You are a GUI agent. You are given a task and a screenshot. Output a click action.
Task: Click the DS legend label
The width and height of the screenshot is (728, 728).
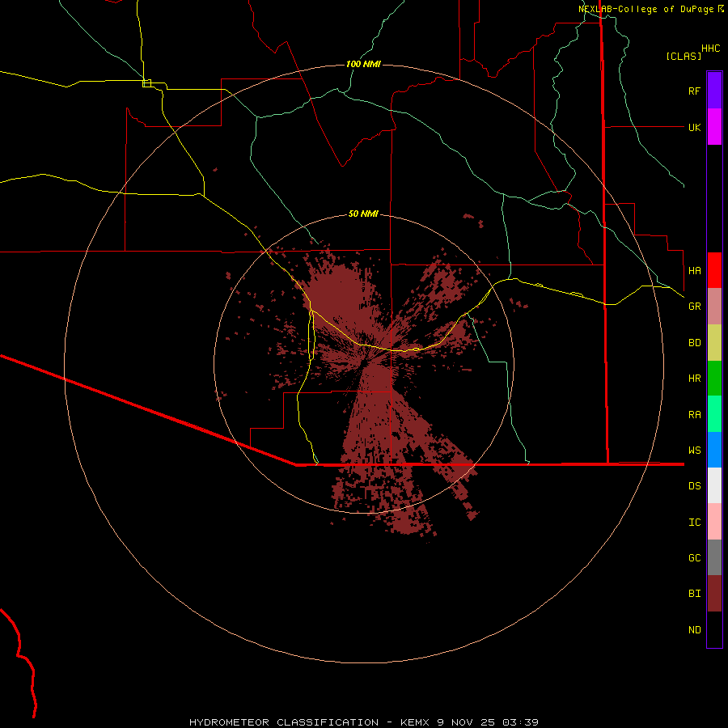tap(694, 486)
